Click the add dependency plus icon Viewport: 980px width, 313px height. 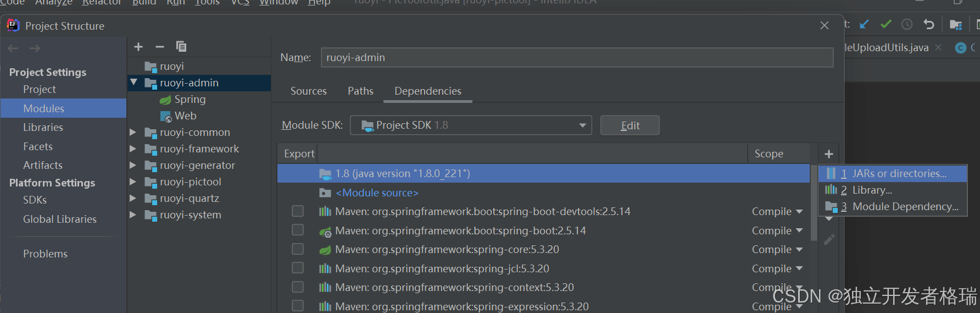829,154
